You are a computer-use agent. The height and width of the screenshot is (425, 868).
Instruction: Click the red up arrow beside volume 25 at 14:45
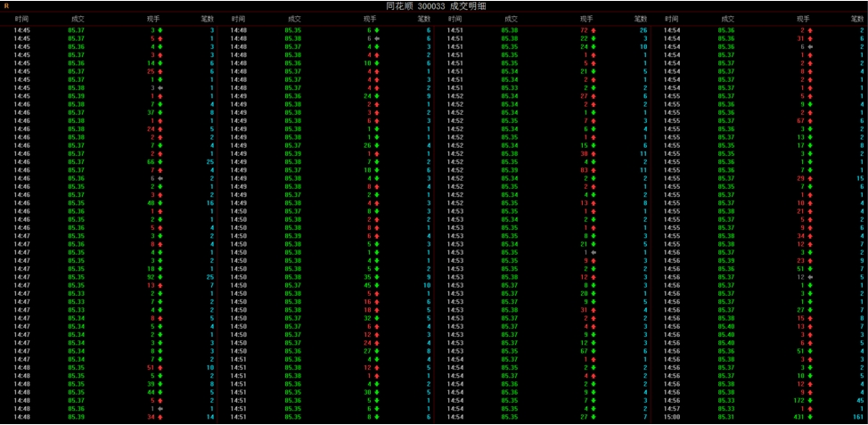click(160, 71)
